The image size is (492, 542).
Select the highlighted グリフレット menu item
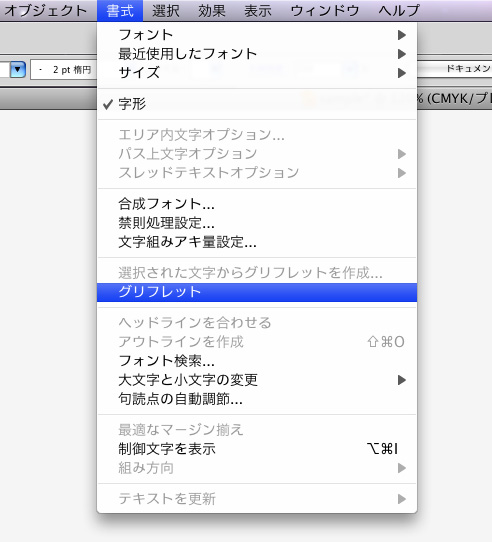[x=257, y=292]
